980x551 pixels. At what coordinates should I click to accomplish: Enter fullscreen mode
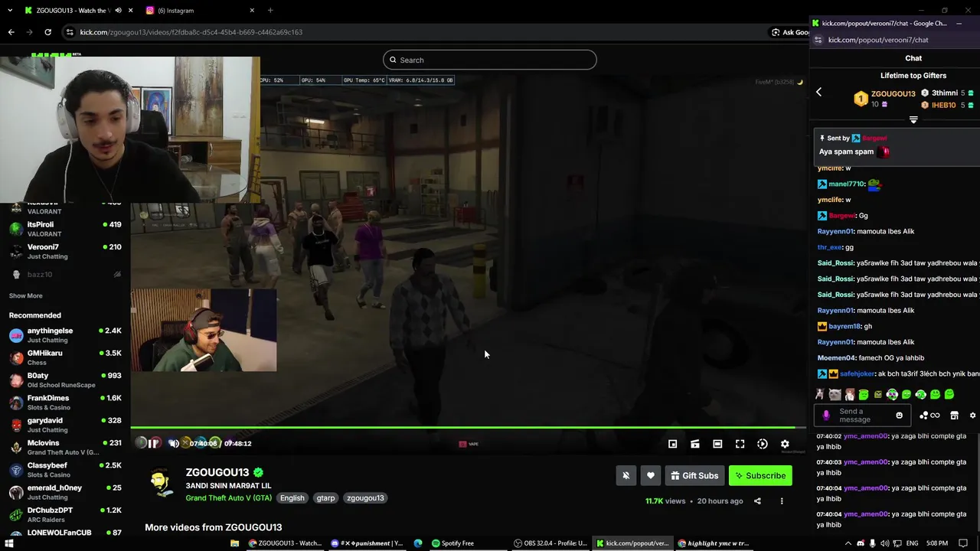click(740, 444)
